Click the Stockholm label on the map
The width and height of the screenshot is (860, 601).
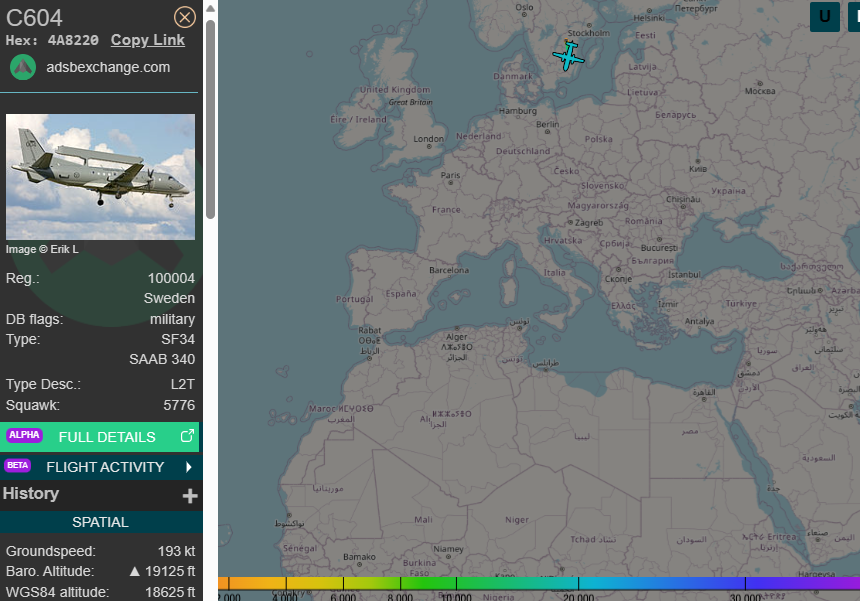(x=589, y=33)
